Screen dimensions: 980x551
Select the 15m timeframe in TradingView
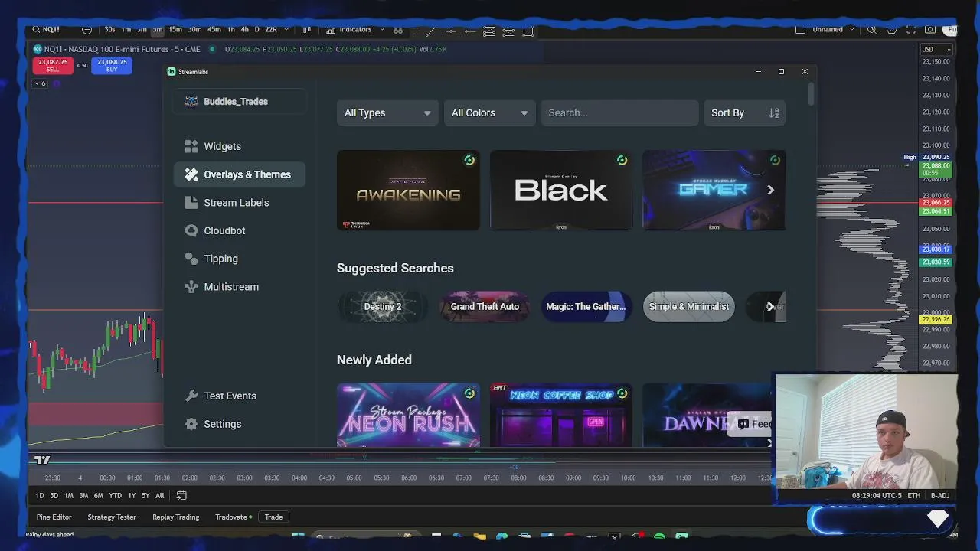tap(175, 29)
